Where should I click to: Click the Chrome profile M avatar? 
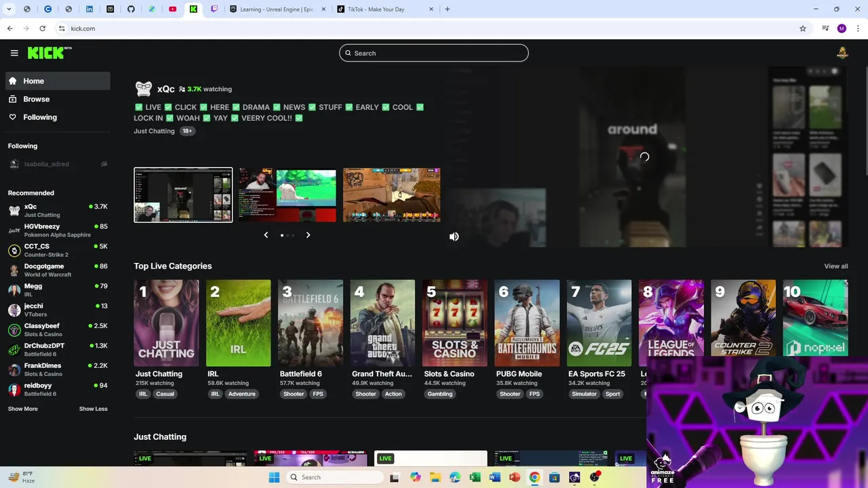pos(842,28)
